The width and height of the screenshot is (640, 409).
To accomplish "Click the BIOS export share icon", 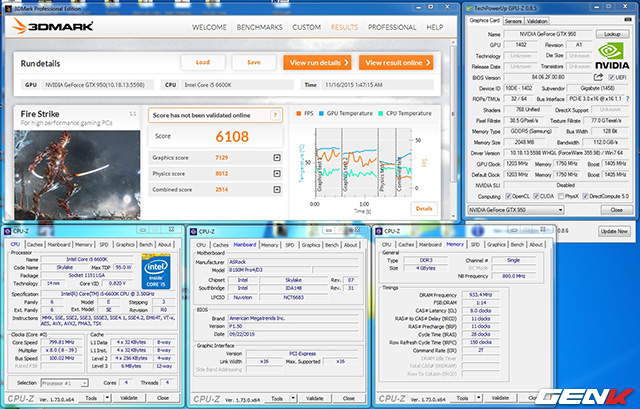I will click(598, 75).
